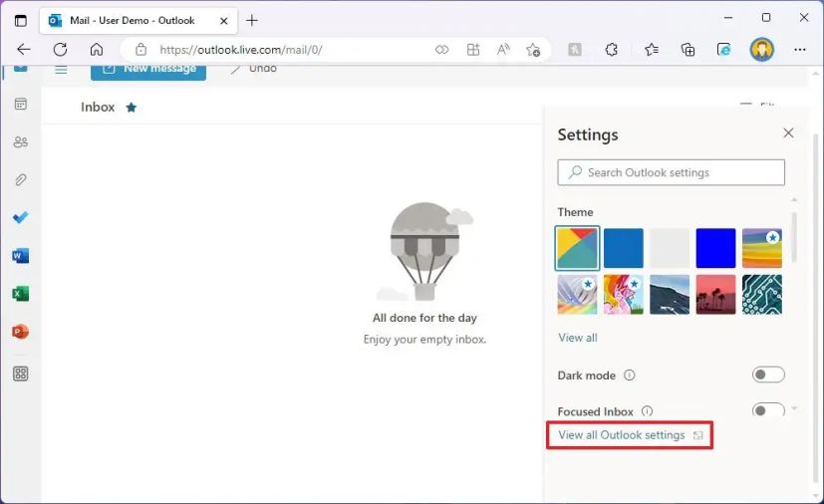Toggle the Dark mode switch
Screen dimensions: 824x504
pyautogui.click(x=768, y=375)
